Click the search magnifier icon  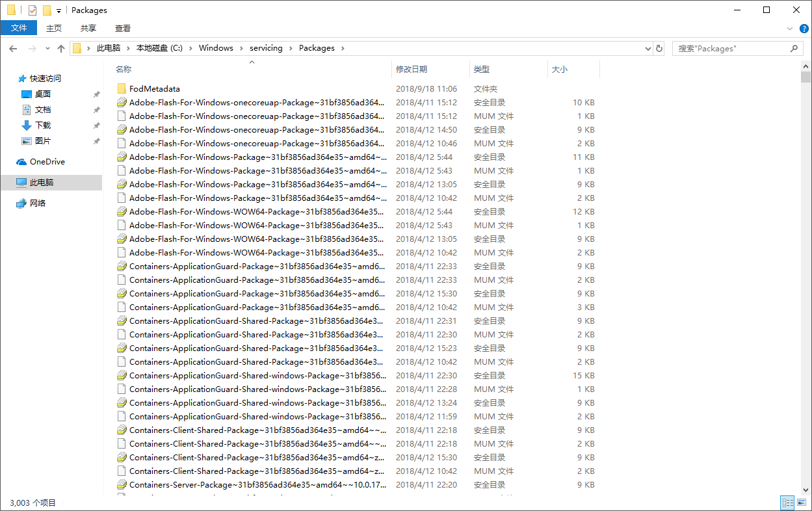(794, 48)
